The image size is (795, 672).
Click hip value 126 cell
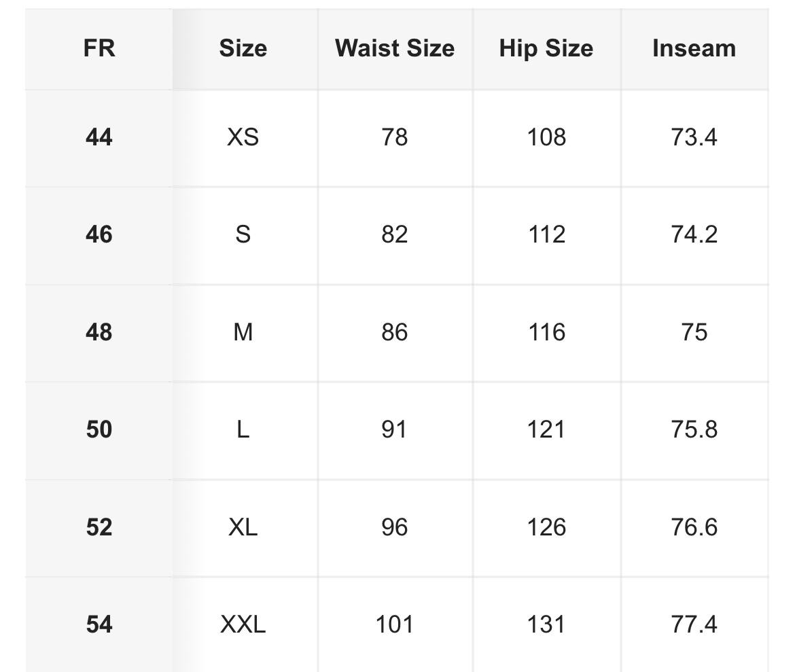coord(547,528)
